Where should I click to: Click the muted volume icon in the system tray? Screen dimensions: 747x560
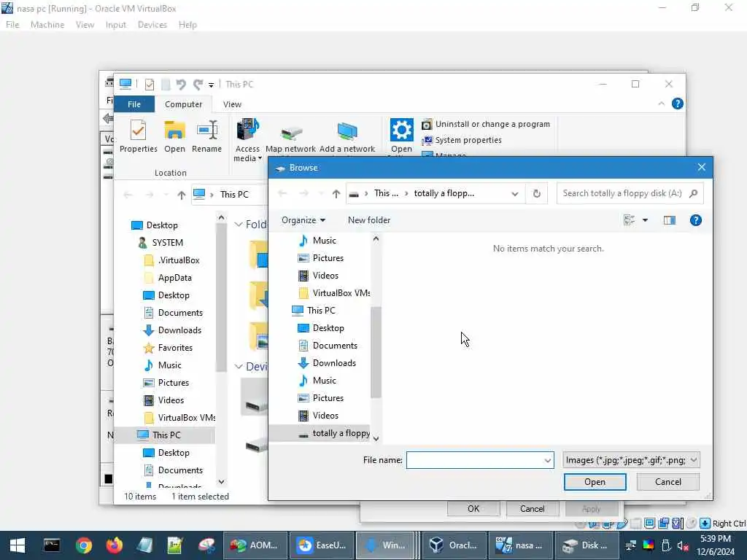(x=682, y=545)
